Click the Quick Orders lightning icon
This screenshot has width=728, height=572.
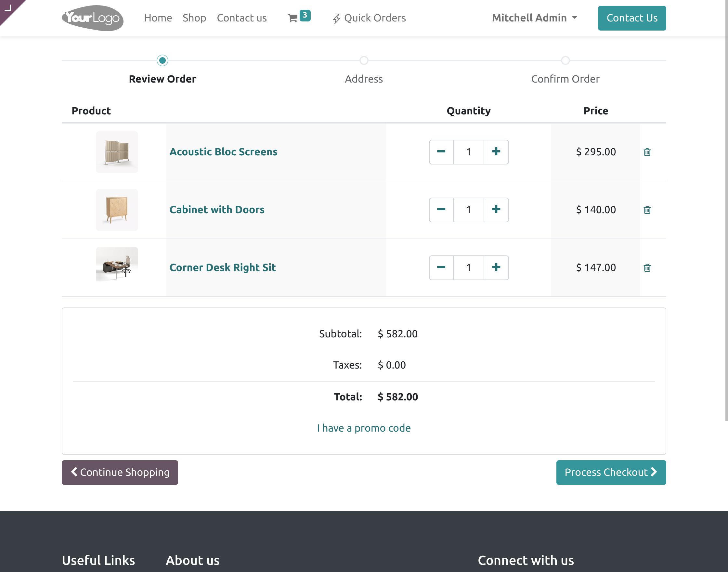[x=337, y=18]
